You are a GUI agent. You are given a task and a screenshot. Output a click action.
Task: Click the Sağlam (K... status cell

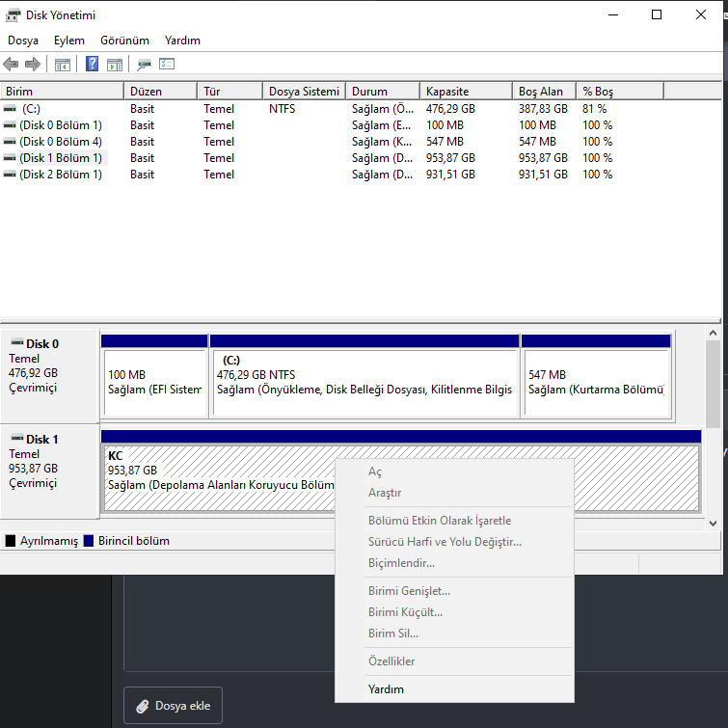(x=382, y=142)
